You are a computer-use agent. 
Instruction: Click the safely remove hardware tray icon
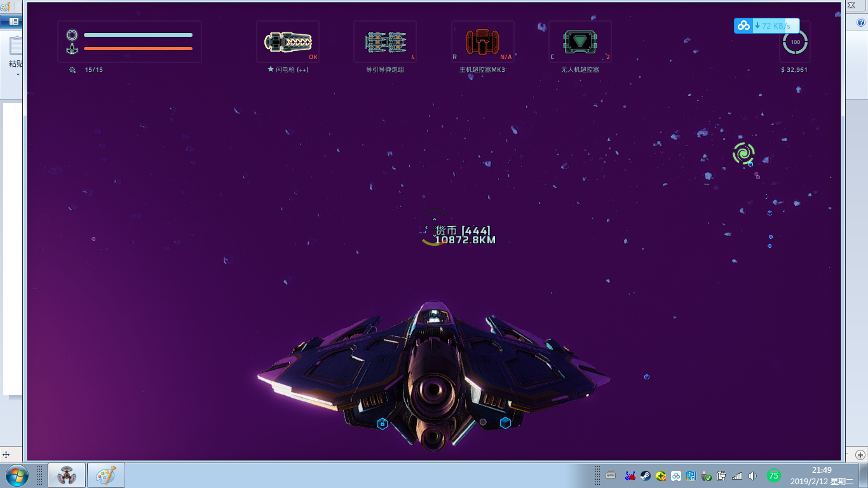[x=707, y=475]
